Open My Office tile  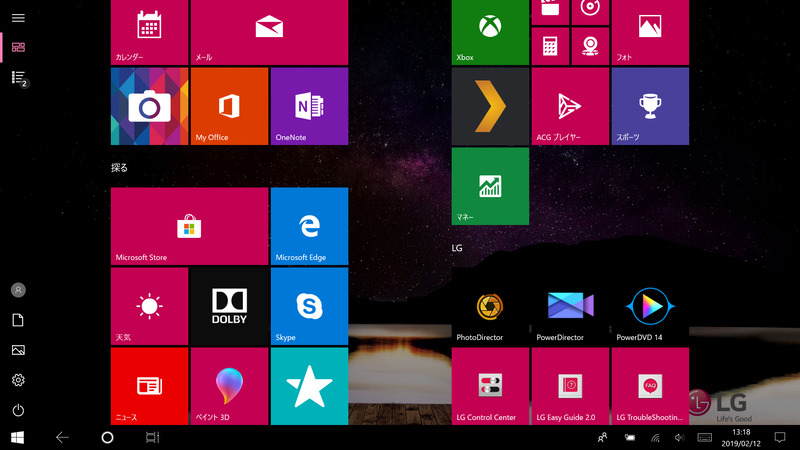(x=230, y=106)
